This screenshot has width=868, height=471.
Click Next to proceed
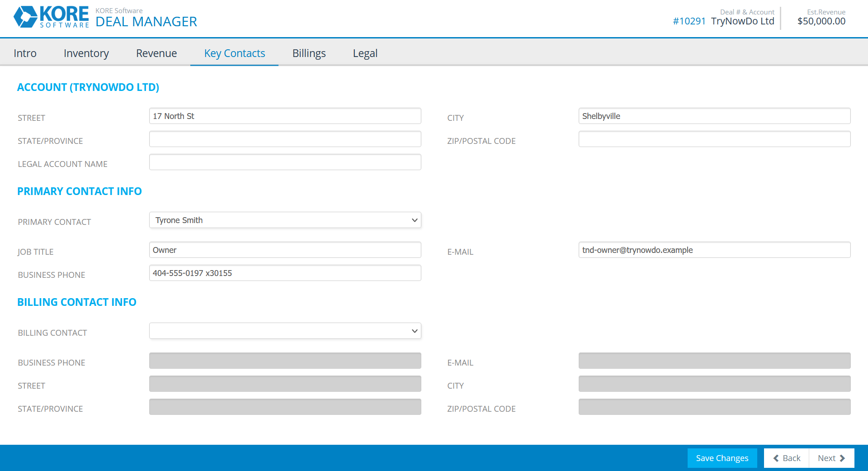[x=831, y=458]
